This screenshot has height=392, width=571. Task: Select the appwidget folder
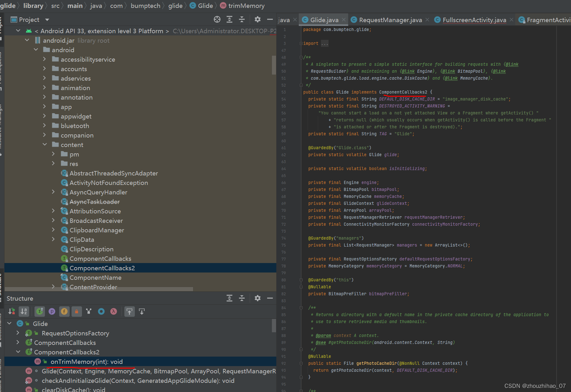pyautogui.click(x=76, y=116)
